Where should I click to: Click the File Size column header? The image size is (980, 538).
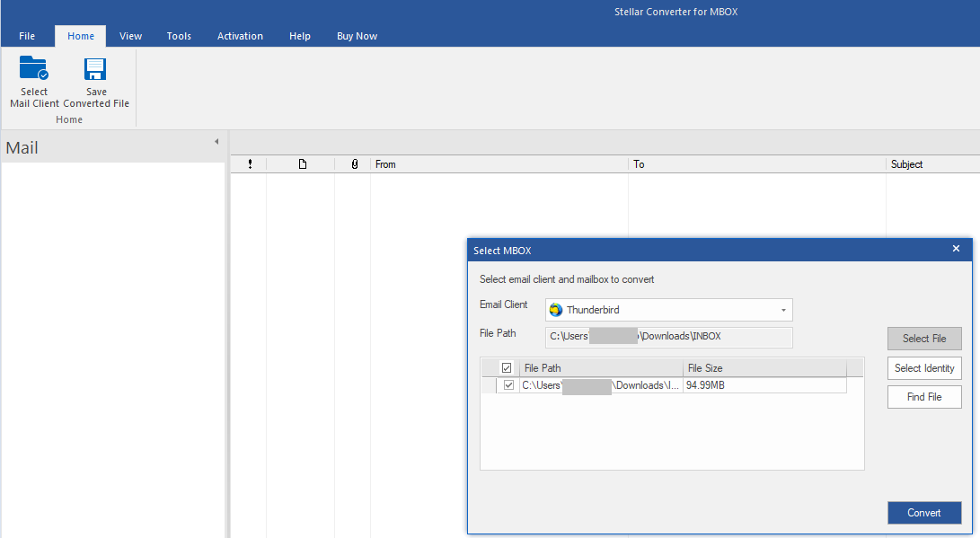point(764,368)
